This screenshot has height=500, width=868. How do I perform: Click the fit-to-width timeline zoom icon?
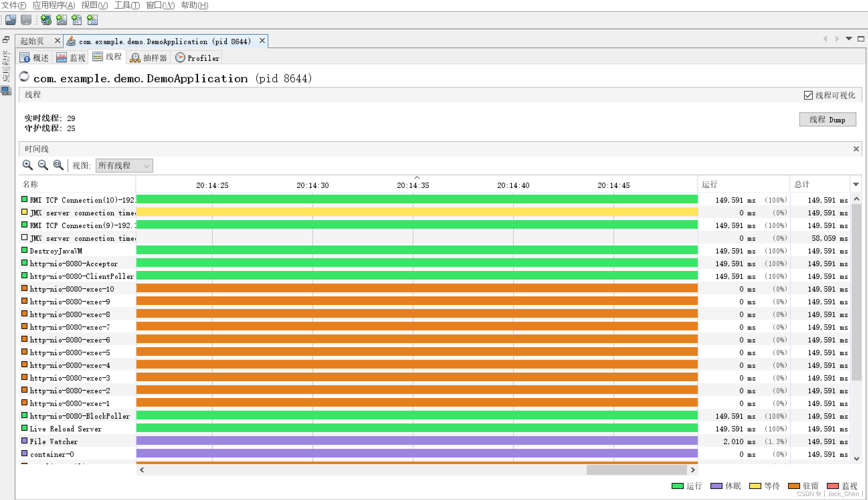coord(59,165)
